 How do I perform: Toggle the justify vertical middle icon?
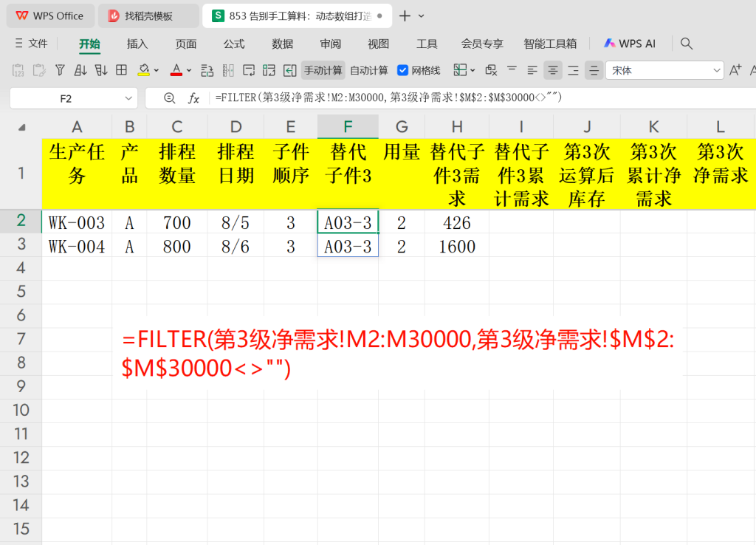[594, 70]
